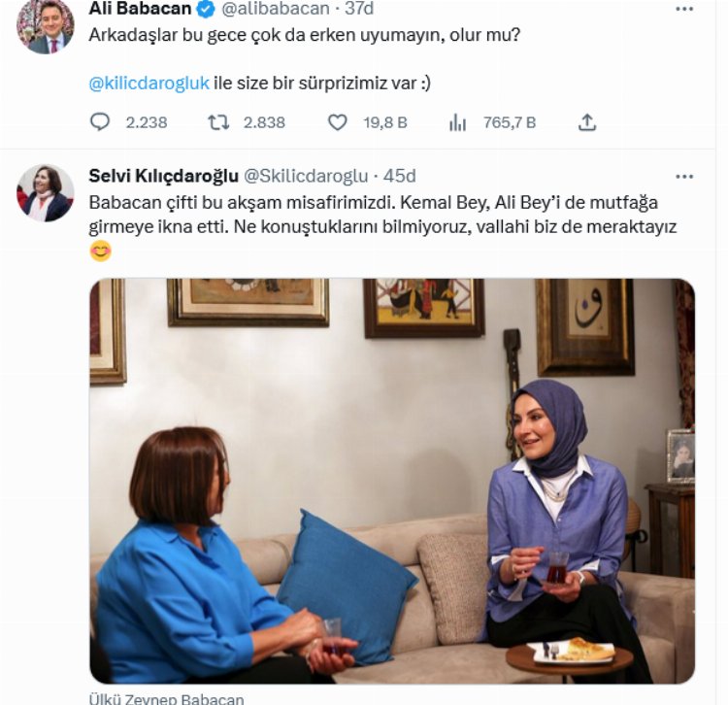Like Ali Babacan's tweet with the heart icon
This screenshot has width=728, height=705.
[338, 122]
